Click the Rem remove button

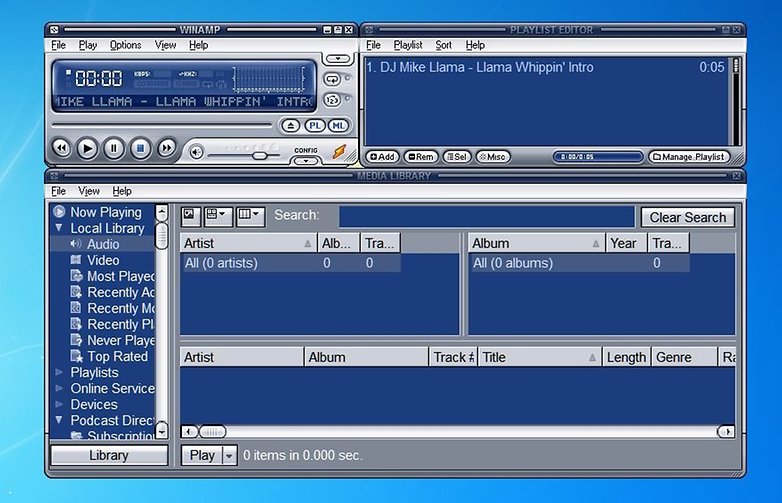click(x=421, y=157)
